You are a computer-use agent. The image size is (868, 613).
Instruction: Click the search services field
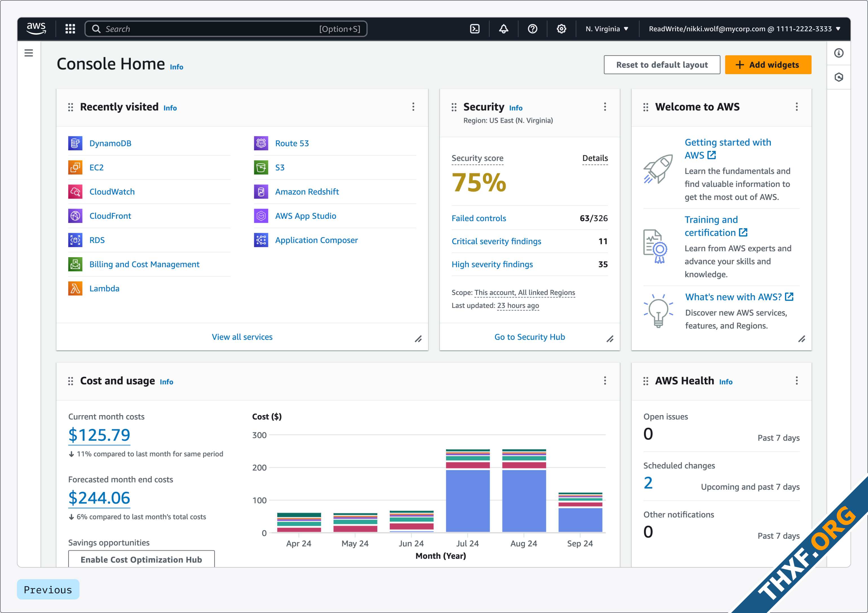tap(226, 29)
